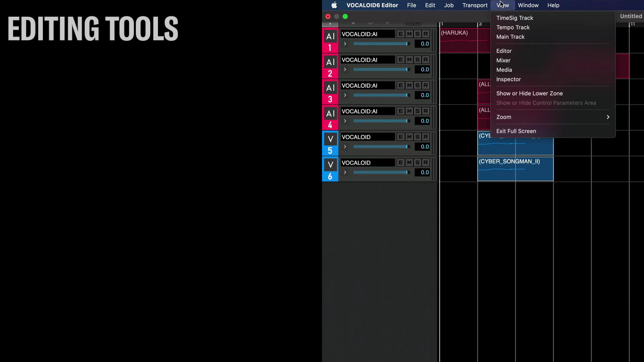Expand track 5 details chevron
Viewport: 644px width, 362px height.
(345, 146)
